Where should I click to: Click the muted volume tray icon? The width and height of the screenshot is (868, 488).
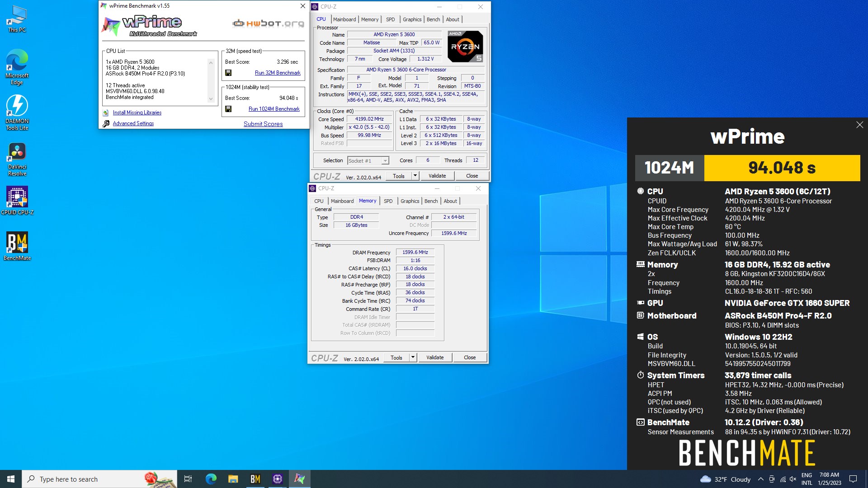(793, 479)
